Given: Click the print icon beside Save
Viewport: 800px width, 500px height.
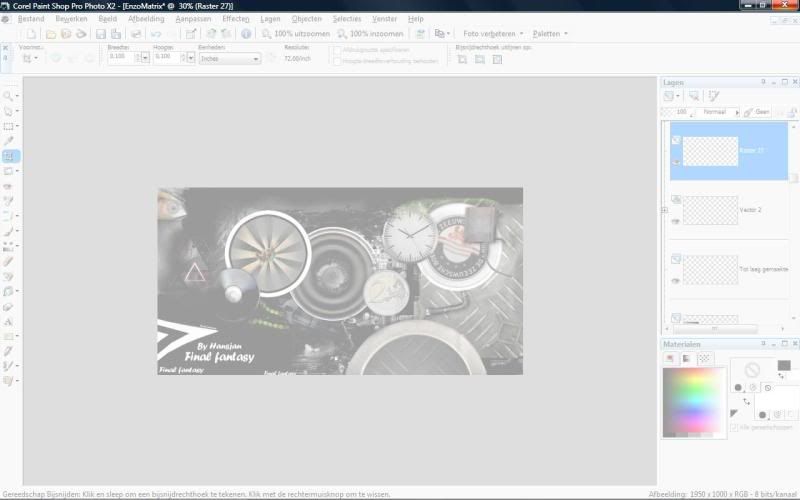Looking at the screenshot, I should [136, 34].
